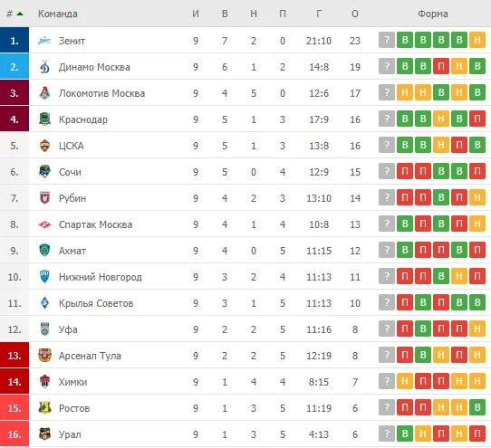Click the Зенит team logo
491x448 pixels.
point(44,41)
